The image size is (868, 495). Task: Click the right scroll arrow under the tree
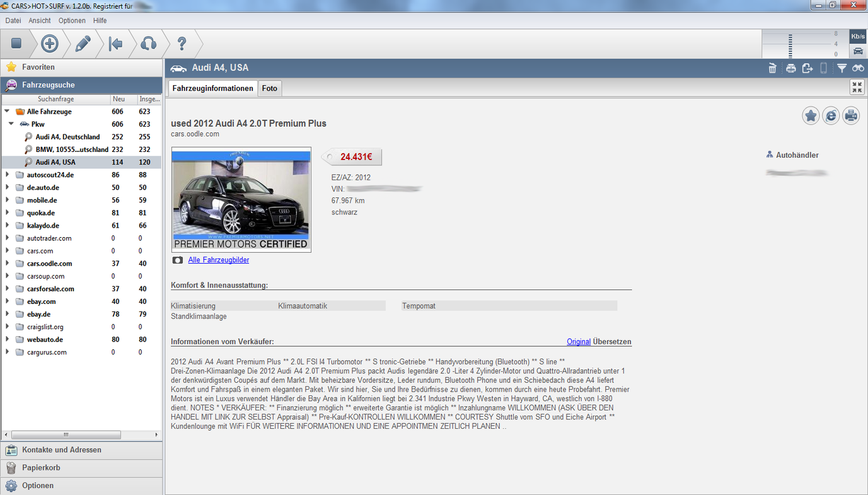156,435
